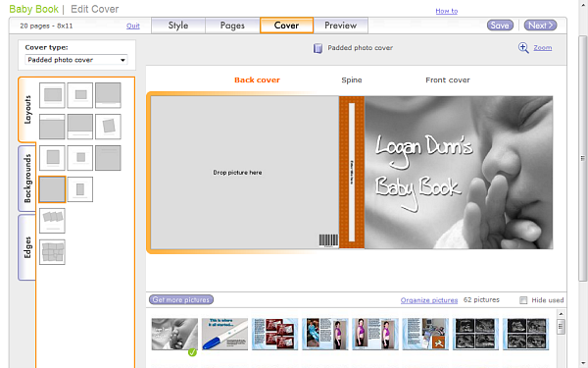Viewport: 588px width, 368px height.
Task: Select the red cards page thumbnail
Action: (274, 335)
